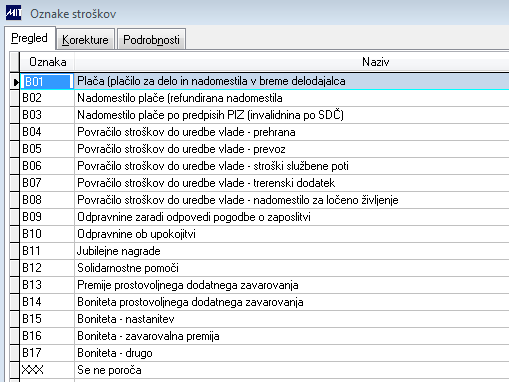509x382 pixels.
Task: Select the B13 code cell
Action: point(47,285)
